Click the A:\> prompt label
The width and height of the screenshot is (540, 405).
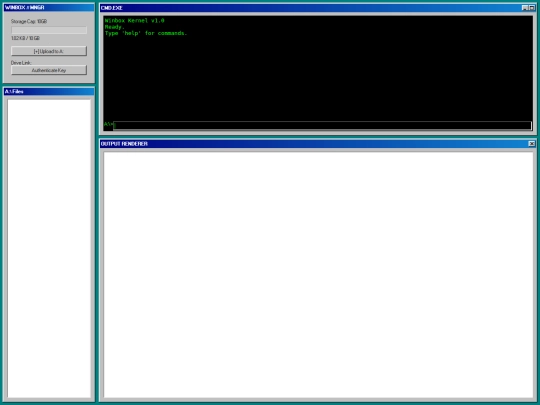108,124
